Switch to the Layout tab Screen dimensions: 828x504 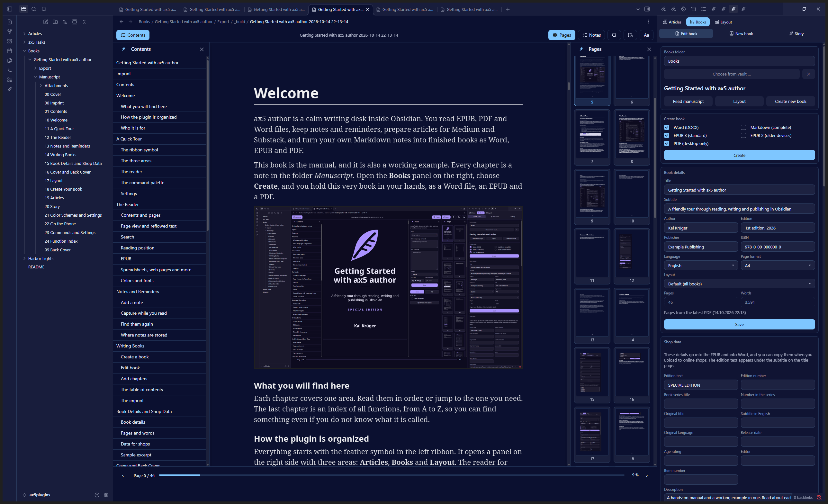point(723,22)
